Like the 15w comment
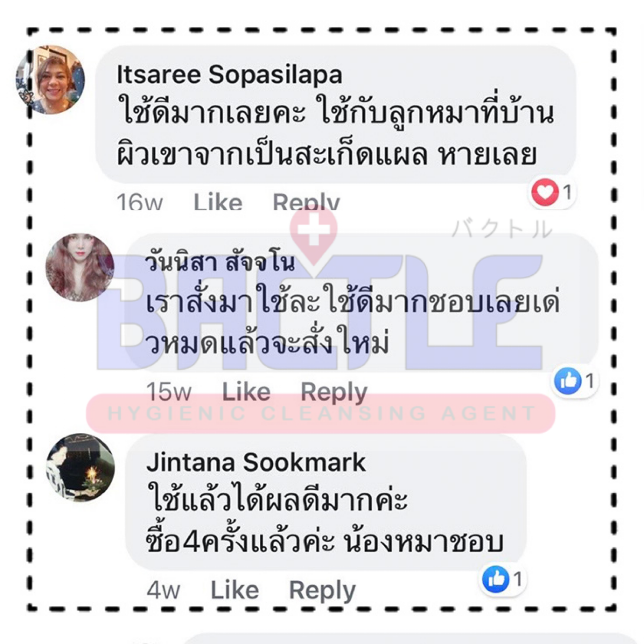The height and width of the screenshot is (644, 644). [x=247, y=391]
